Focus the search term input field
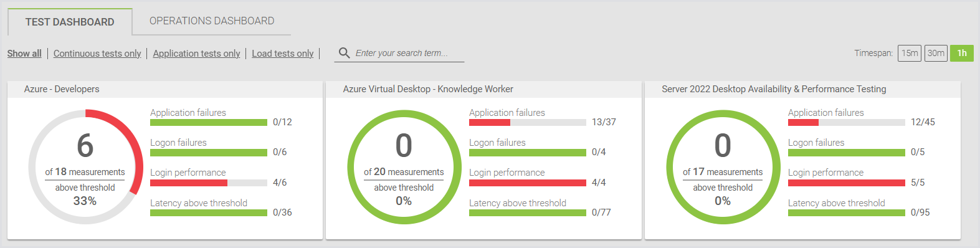 (x=409, y=53)
